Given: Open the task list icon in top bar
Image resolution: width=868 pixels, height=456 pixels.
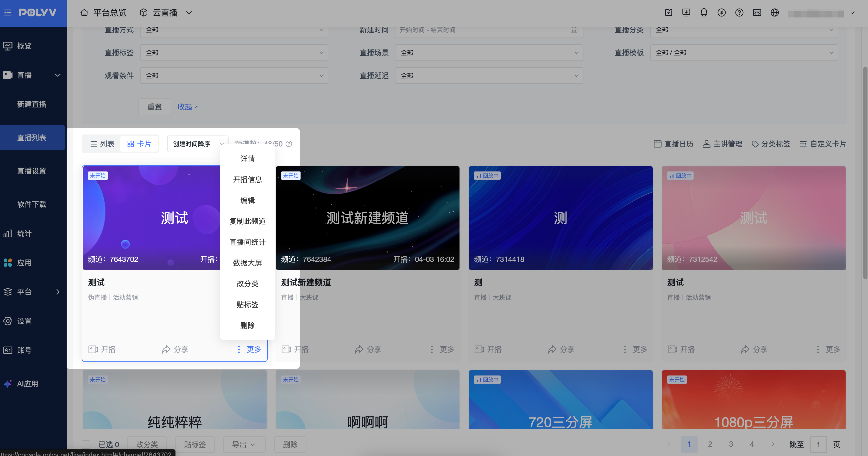Looking at the screenshot, I should tap(669, 13).
